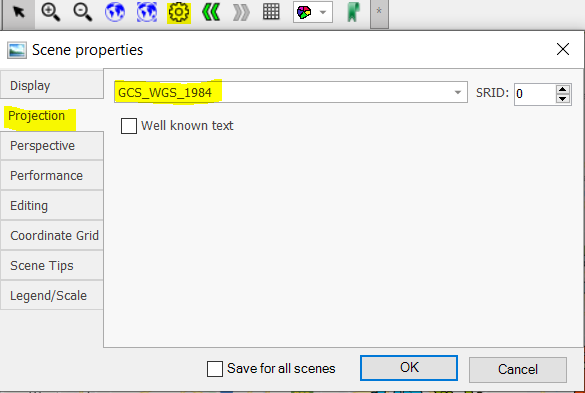Image resolution: width=585 pixels, height=393 pixels.
Task: Click the green bookmark flag icon
Action: click(353, 12)
